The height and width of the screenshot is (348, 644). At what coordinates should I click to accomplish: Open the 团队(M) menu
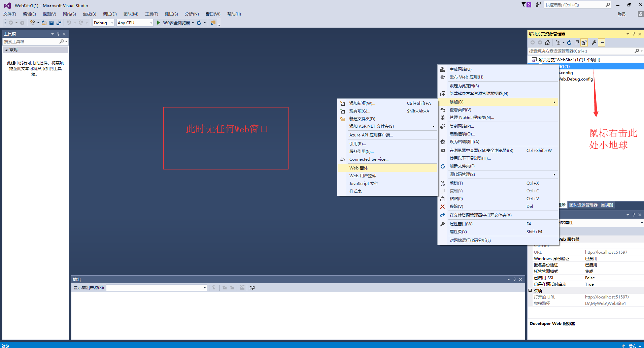point(131,14)
